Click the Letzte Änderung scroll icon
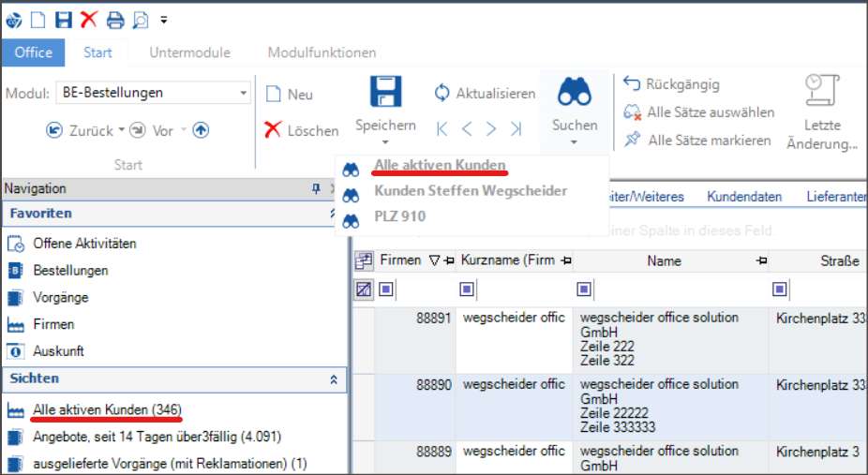This screenshot has width=868, height=475. click(x=822, y=92)
